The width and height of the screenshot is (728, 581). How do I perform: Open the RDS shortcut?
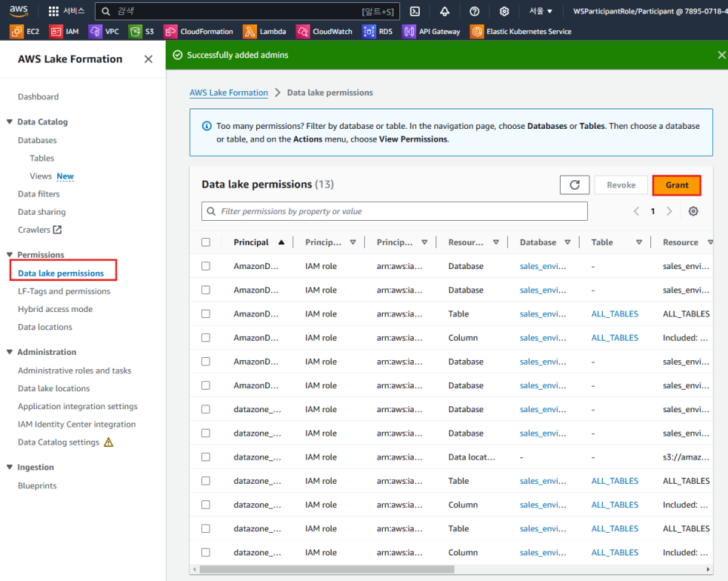[378, 32]
